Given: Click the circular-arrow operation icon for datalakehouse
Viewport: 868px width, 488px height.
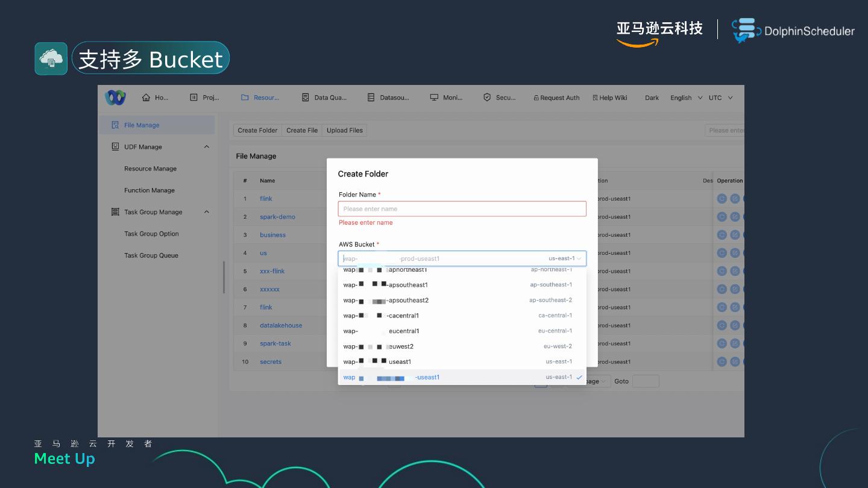Looking at the screenshot, I should [722, 325].
